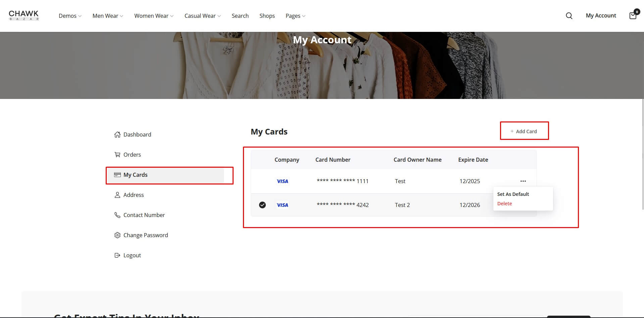Choose Set As Default in card menu

click(x=513, y=194)
